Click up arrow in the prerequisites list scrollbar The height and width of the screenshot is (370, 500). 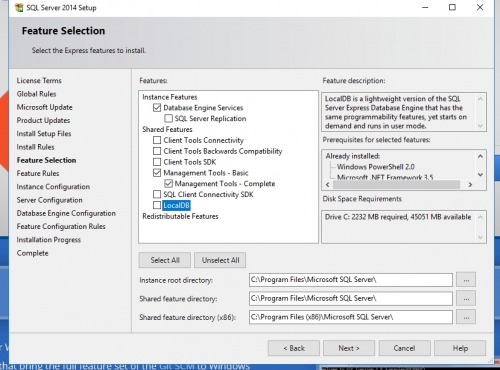(x=480, y=156)
